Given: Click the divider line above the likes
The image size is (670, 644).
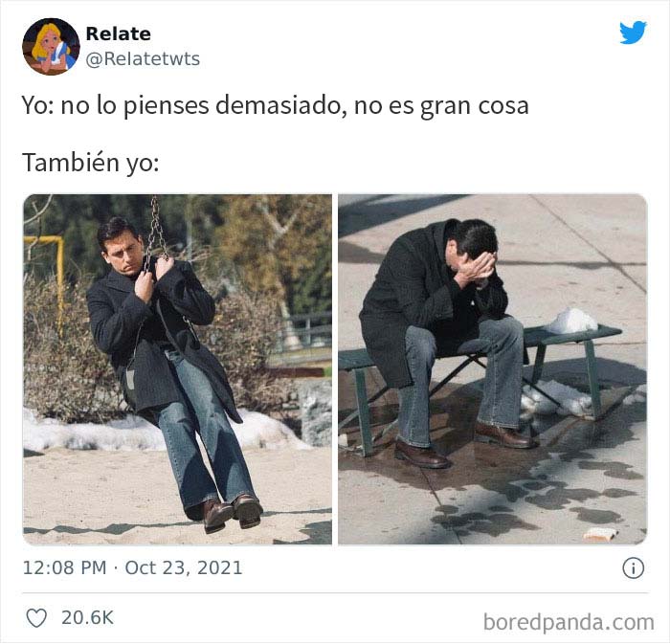Looking at the screenshot, I should [x=335, y=593].
